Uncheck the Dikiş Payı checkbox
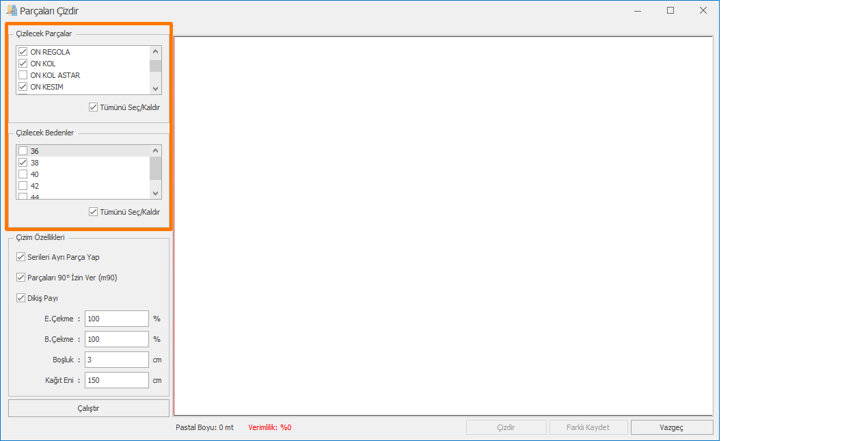Screen dimensions: 868x441 coord(21,298)
